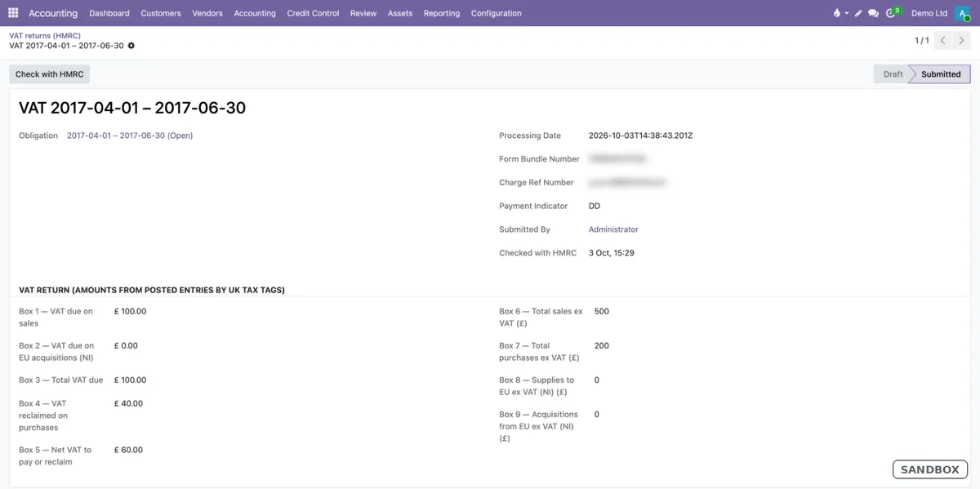This screenshot has height=489, width=980.
Task: Open the color theme droplet menu
Action: tap(840, 13)
